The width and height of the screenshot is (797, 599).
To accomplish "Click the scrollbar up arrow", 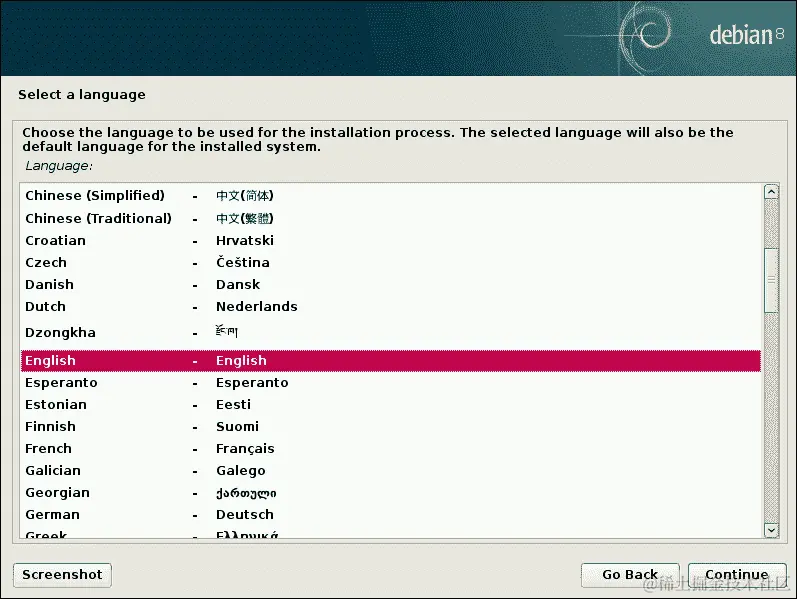I will click(771, 192).
